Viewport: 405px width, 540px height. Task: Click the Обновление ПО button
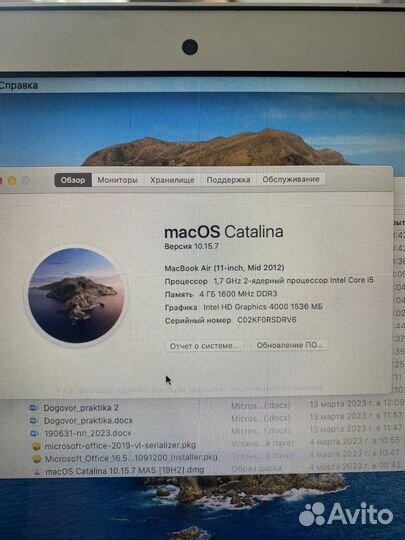(289, 345)
